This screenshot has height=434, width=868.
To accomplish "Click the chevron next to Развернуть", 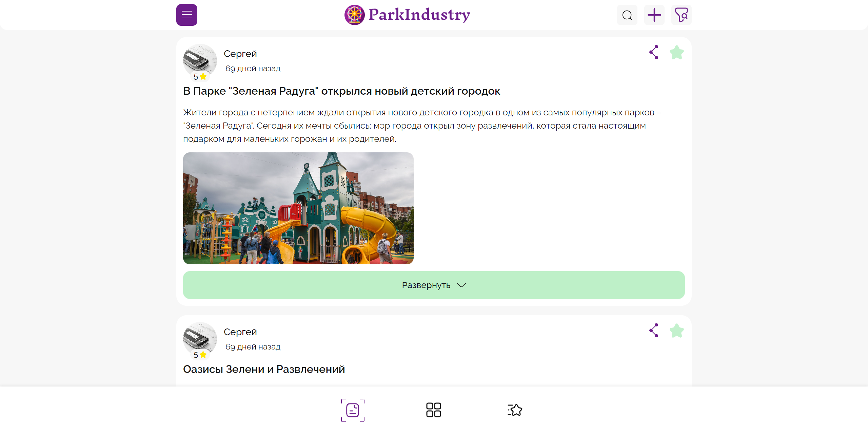I will tap(461, 285).
